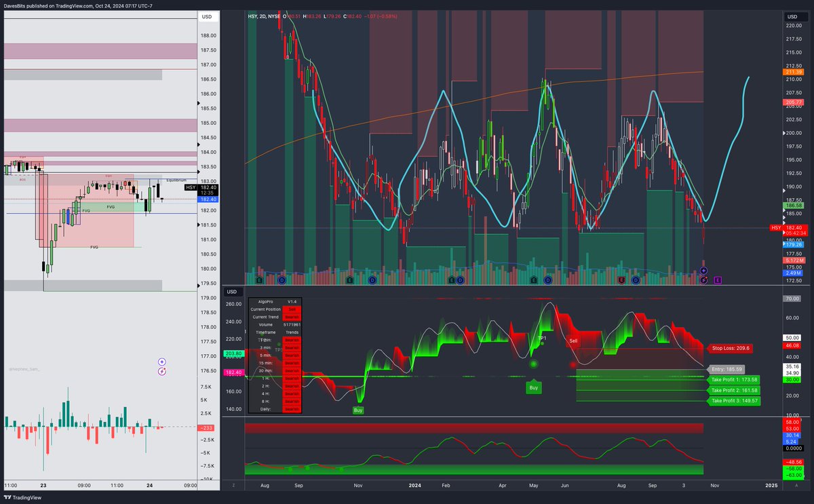
Task: Click the red -233 value label
Action: tap(207, 427)
